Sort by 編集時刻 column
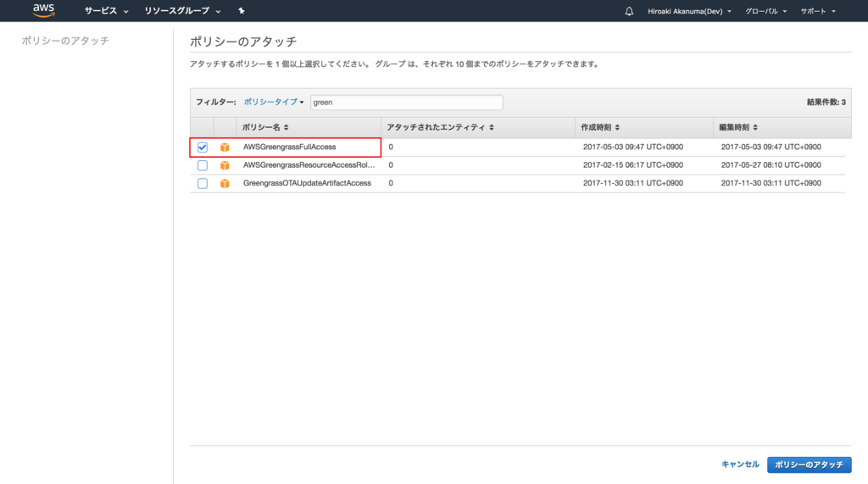 tap(738, 127)
